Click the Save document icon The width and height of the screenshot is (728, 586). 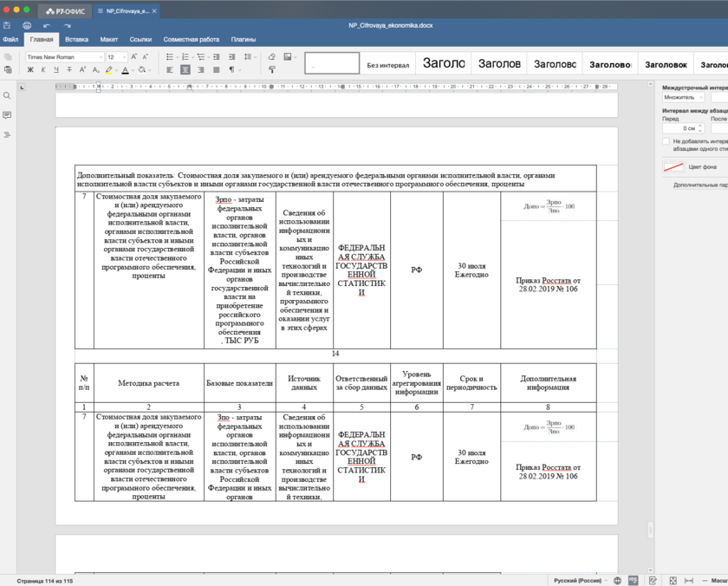(8, 25)
